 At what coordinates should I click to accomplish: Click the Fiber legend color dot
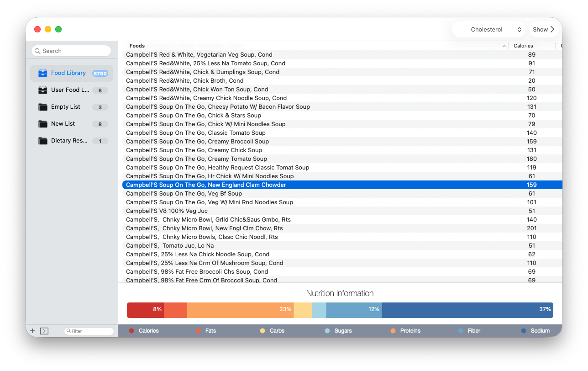click(461, 331)
